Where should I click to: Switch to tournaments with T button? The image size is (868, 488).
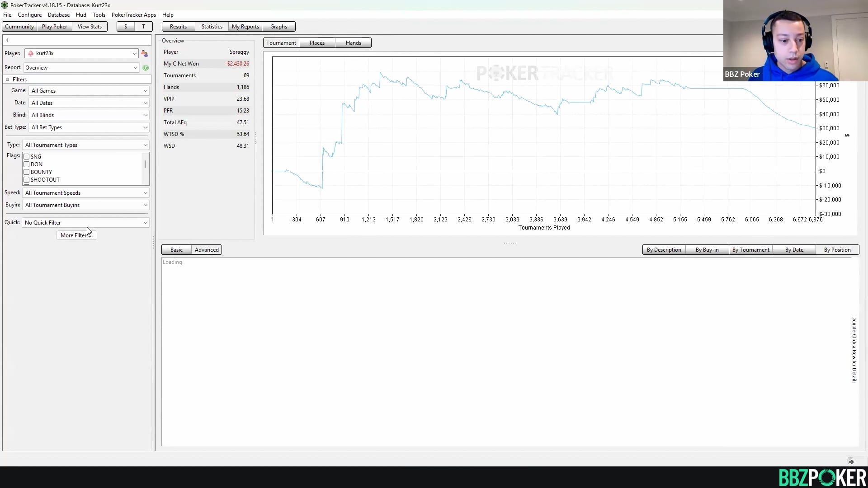[x=143, y=27]
